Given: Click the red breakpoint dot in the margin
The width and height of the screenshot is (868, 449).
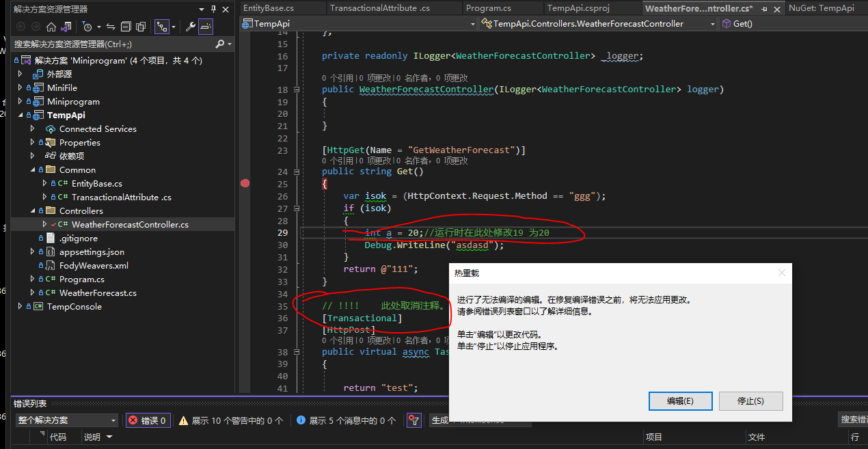Looking at the screenshot, I should point(245,182).
